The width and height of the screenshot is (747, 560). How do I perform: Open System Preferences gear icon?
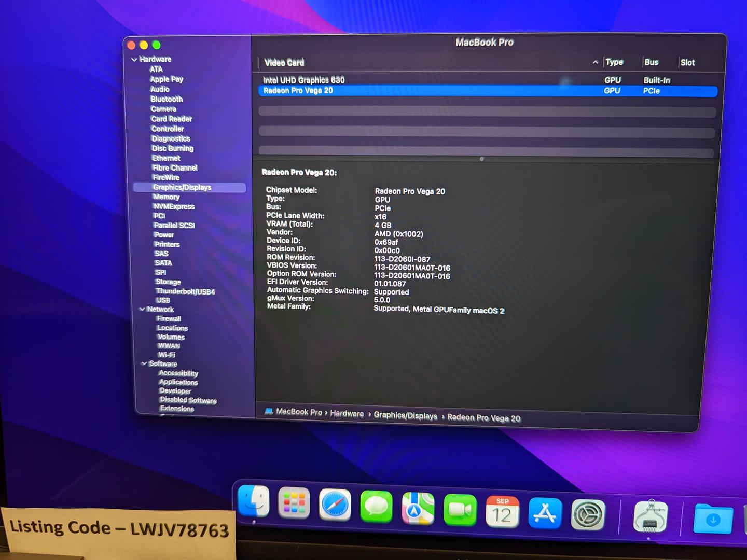(588, 515)
